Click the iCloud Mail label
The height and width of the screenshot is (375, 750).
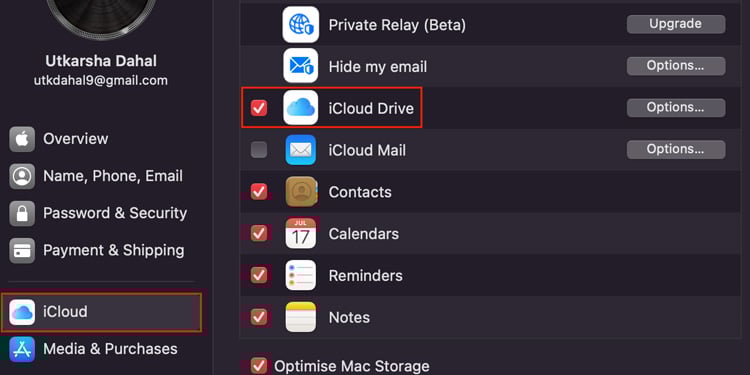tap(367, 150)
